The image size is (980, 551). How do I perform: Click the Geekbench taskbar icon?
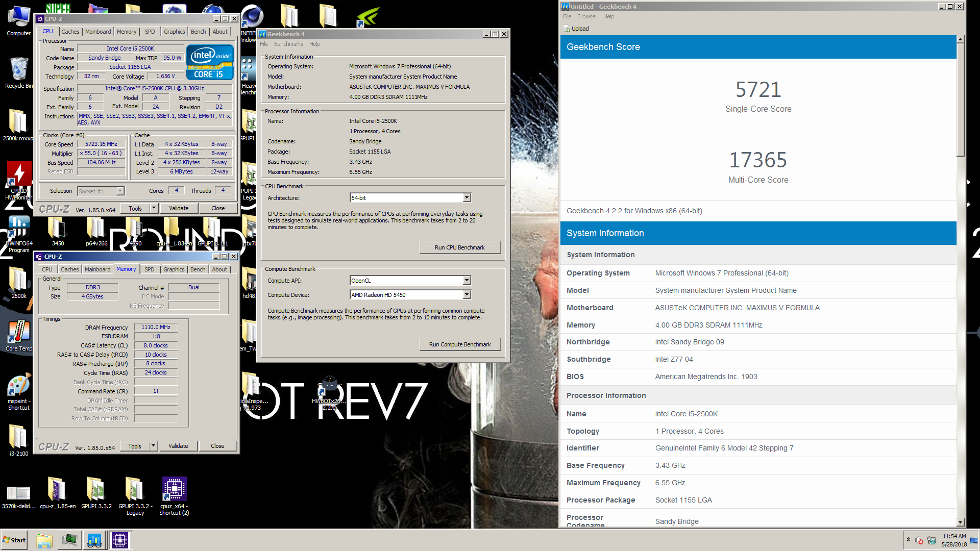94,540
